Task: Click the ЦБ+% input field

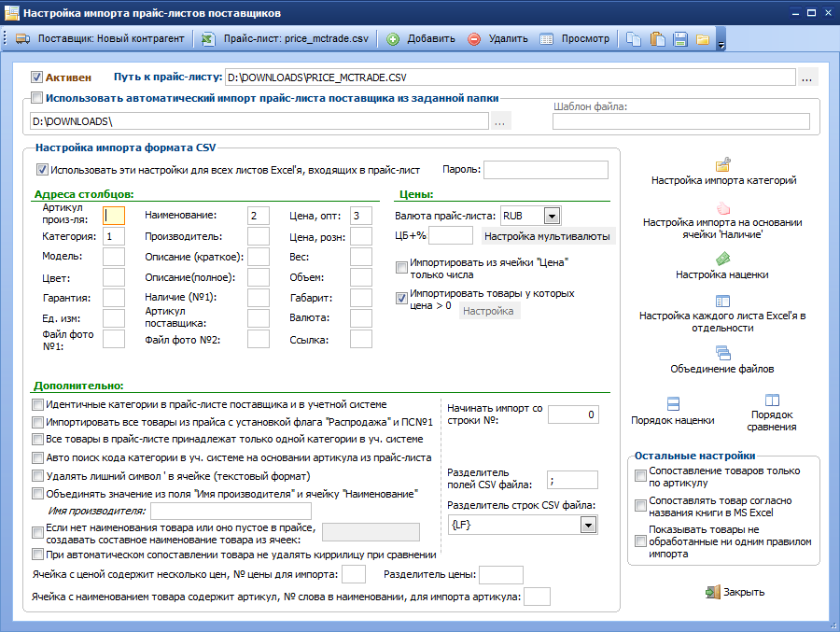Action: coord(451,235)
